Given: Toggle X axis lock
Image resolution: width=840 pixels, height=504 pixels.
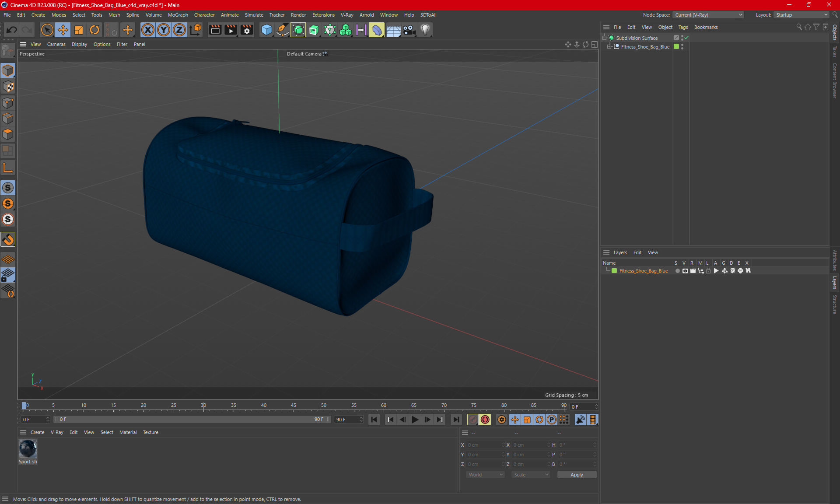Looking at the screenshot, I should 148,30.
